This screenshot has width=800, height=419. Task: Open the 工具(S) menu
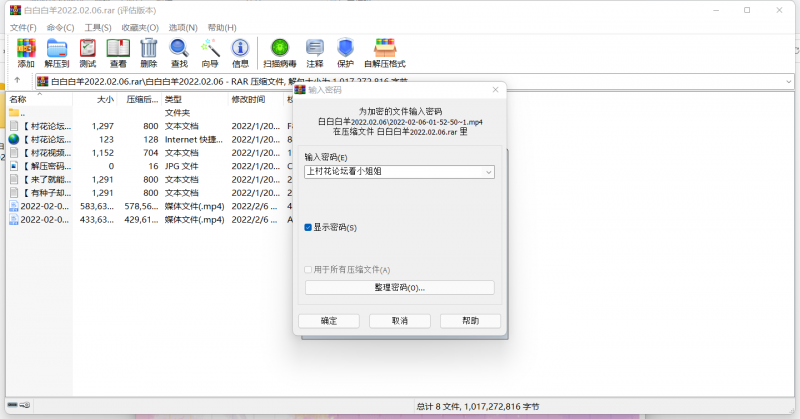98,27
